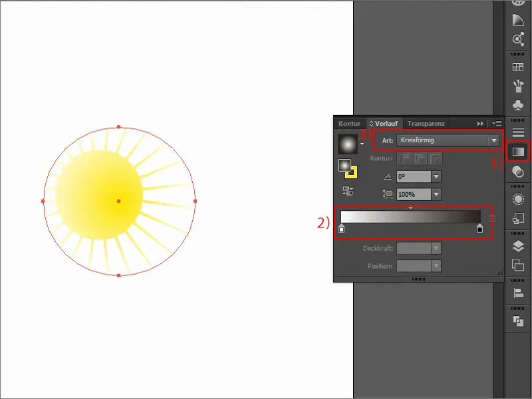Click the center point of the sun
Screen dimensions: 532x399
tap(119, 201)
